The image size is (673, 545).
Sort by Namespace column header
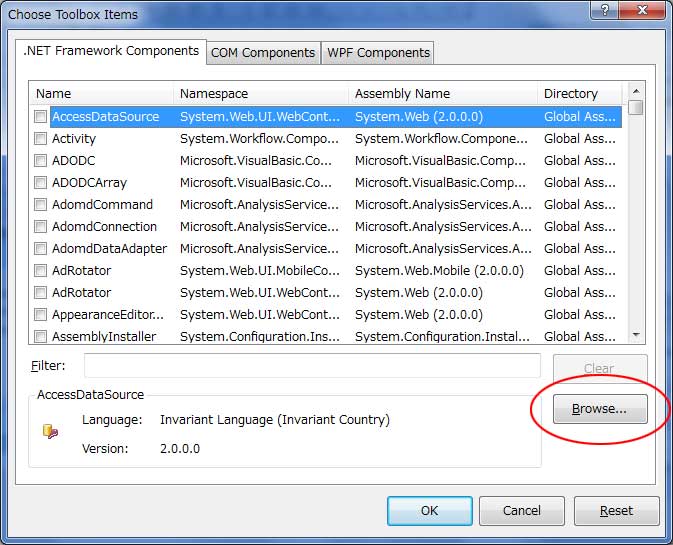pos(261,93)
